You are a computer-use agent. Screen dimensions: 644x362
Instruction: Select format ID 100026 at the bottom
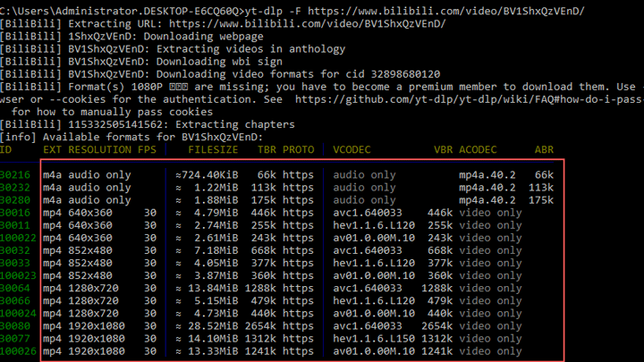pos(16,350)
